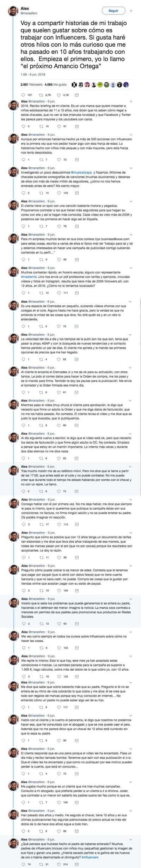Reply to the main tweet with 127 replies
141x868 pixels.
pos(23,95)
